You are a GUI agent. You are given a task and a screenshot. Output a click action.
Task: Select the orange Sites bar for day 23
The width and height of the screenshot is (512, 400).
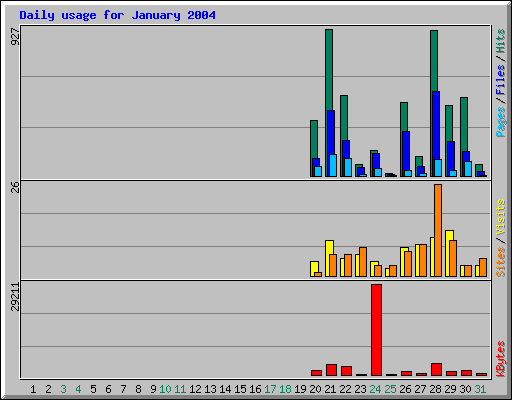363,262
